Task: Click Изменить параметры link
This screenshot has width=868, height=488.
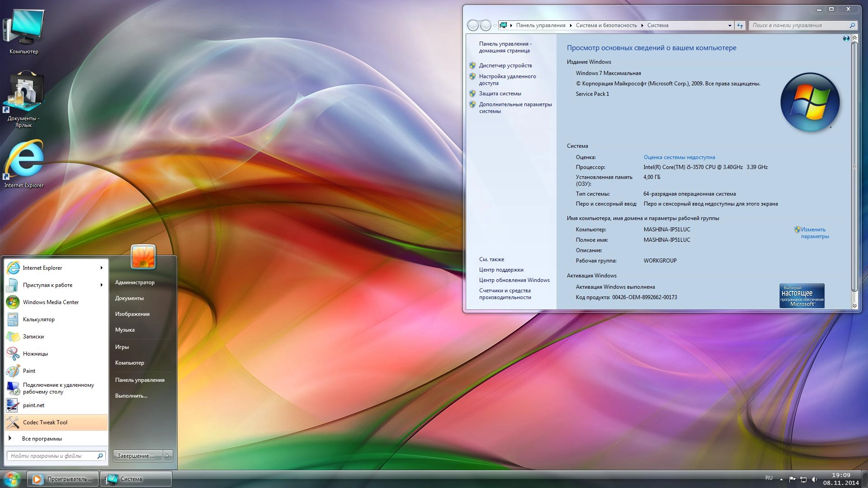Action: (x=815, y=233)
